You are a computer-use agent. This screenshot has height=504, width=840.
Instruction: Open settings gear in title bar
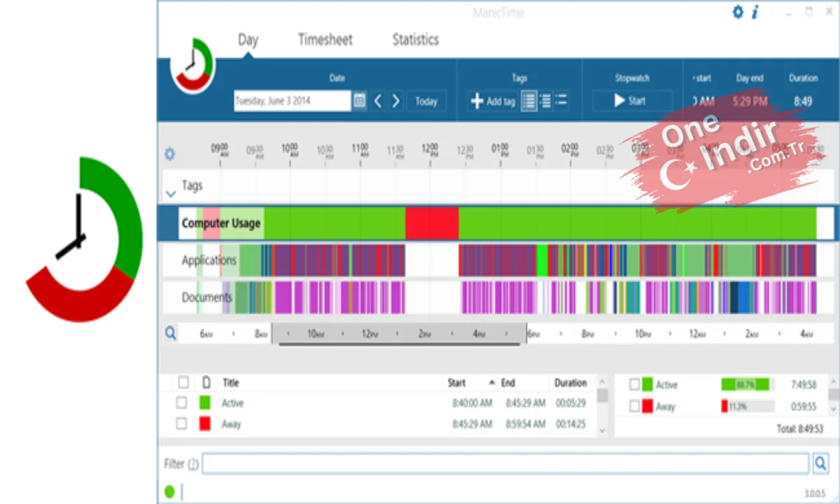click(x=738, y=12)
